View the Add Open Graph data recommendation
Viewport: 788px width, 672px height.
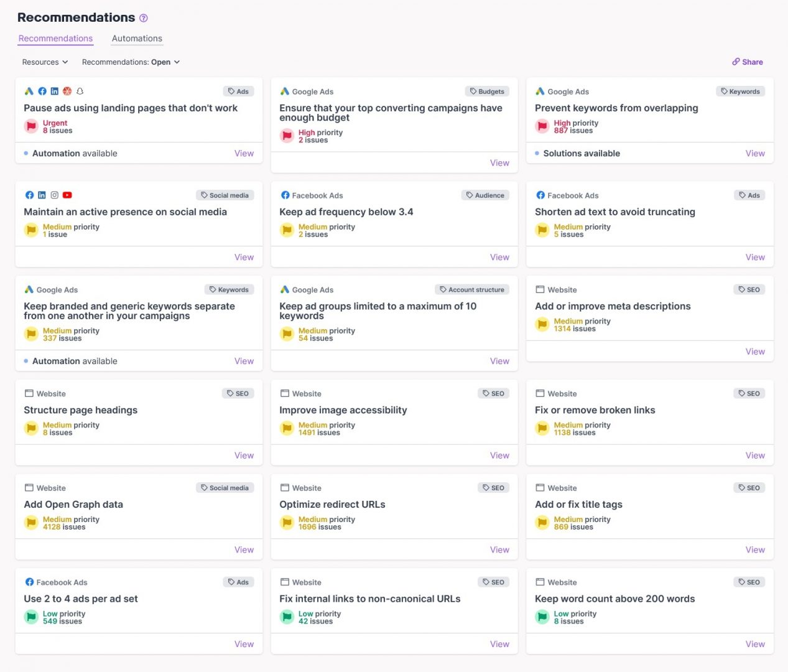[x=244, y=549]
